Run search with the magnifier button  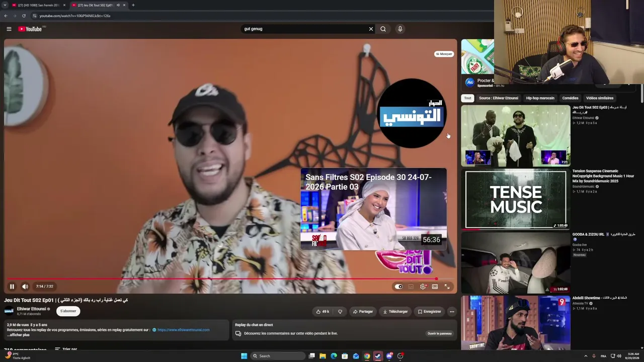[383, 29]
